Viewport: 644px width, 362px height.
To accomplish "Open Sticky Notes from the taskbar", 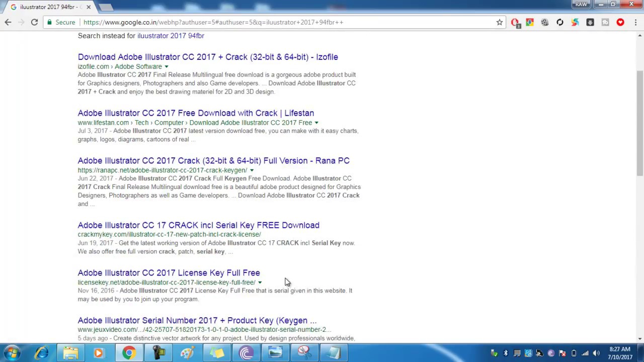I will pyautogui.click(x=217, y=353).
